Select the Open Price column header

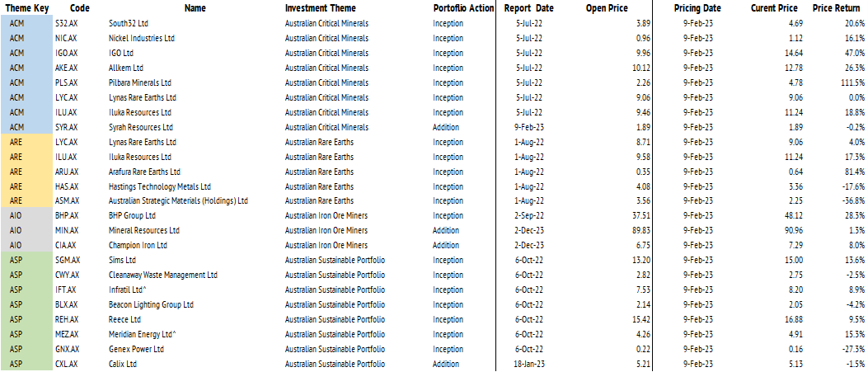607,8
